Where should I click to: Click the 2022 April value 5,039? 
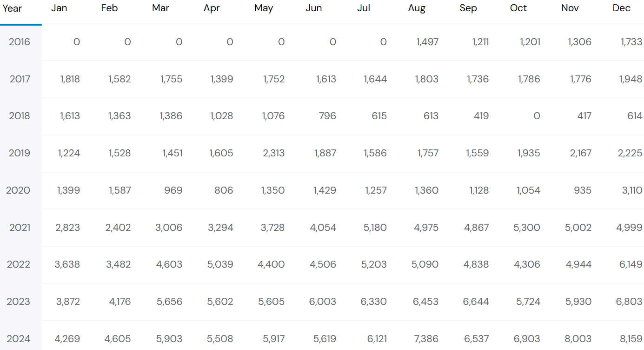tap(220, 264)
